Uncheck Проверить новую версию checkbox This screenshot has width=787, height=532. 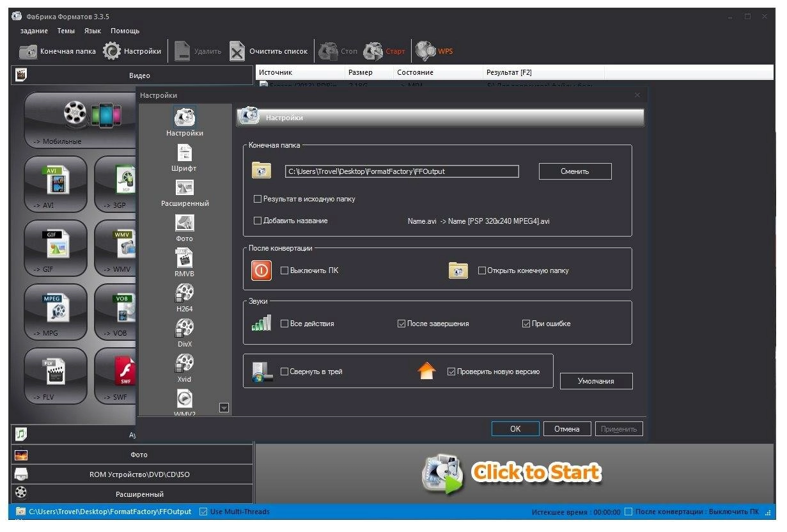[451, 372]
